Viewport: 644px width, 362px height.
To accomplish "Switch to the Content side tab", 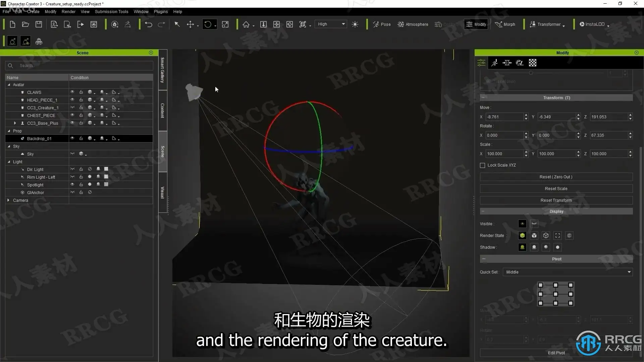I will (x=163, y=110).
